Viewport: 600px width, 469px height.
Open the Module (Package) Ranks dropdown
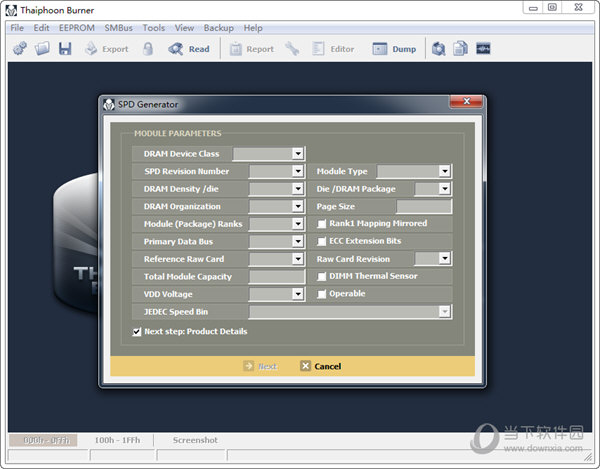[x=298, y=224]
